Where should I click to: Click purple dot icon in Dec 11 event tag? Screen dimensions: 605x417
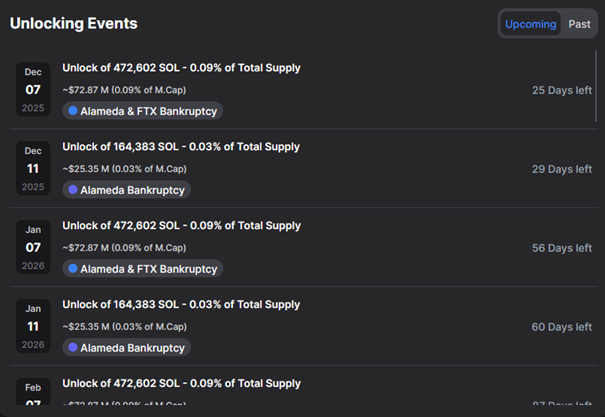(x=72, y=189)
